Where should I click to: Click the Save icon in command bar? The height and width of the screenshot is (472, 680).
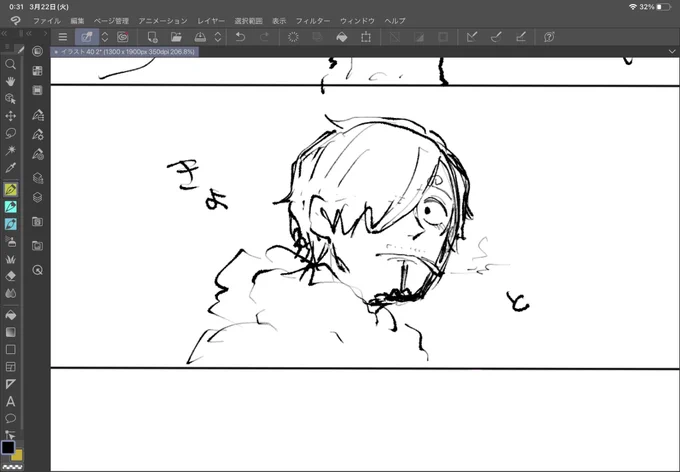[200, 37]
